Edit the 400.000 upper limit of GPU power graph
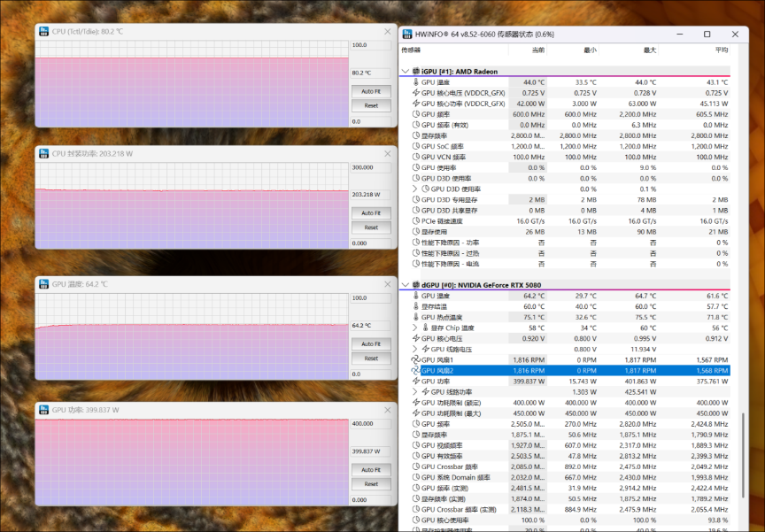 [371, 424]
